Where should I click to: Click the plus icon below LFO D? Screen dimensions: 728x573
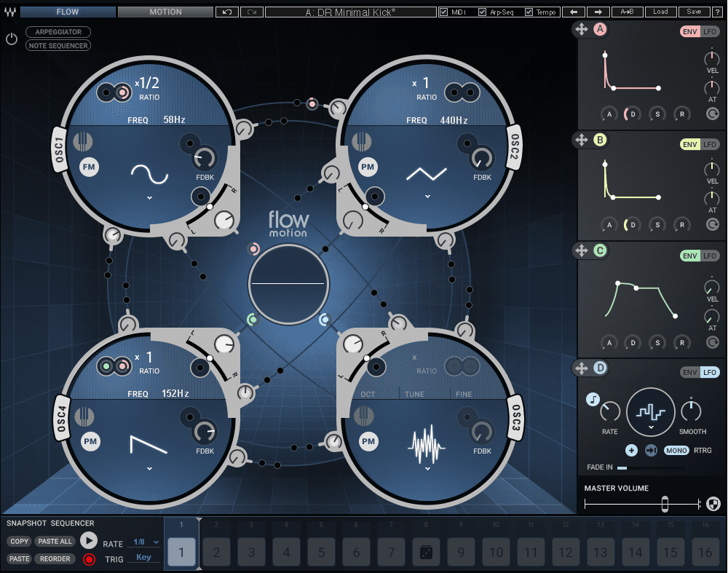coord(631,451)
